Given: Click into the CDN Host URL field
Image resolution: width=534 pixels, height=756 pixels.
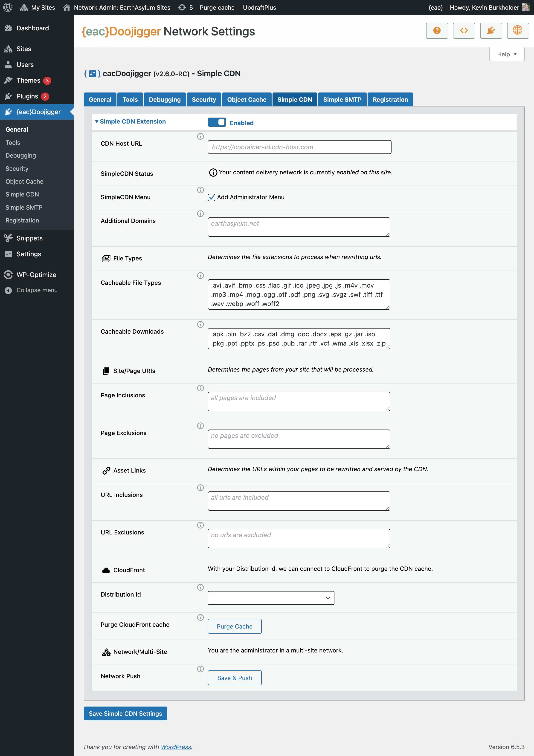Looking at the screenshot, I should (x=299, y=147).
